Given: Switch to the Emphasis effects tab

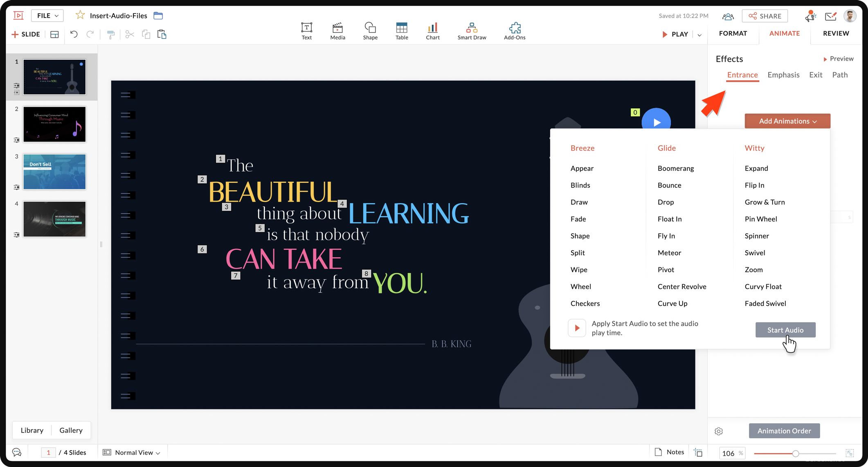Looking at the screenshot, I should click(783, 75).
